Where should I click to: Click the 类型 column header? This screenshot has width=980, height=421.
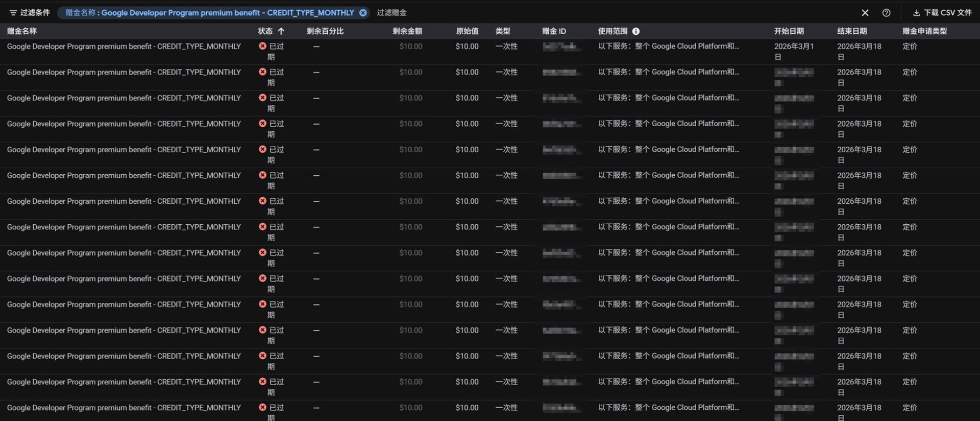(503, 31)
